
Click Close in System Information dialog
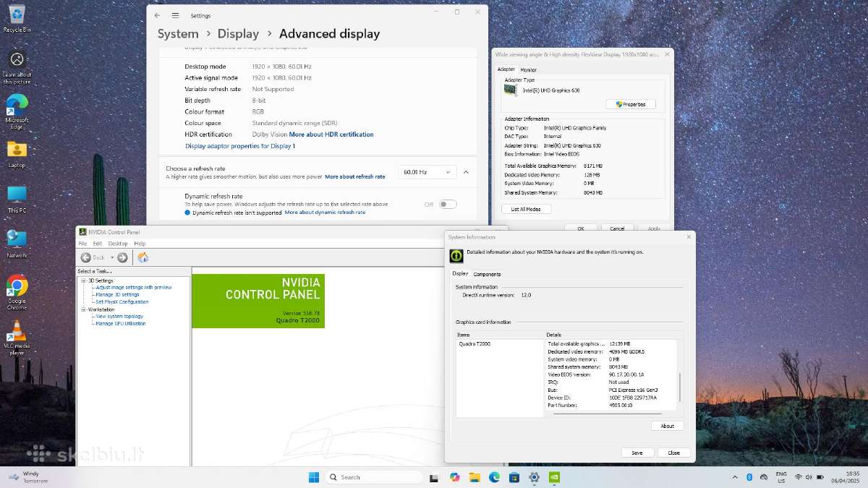click(673, 453)
